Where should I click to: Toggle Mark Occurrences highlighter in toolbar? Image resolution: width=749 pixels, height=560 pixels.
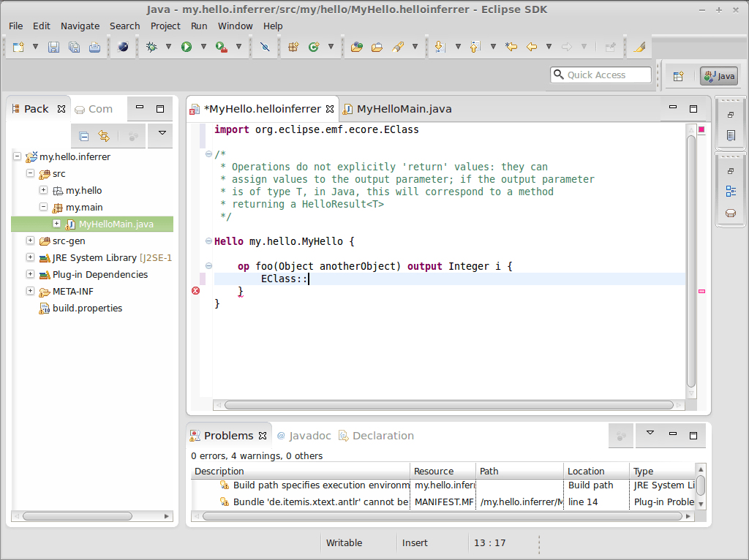pos(639,47)
